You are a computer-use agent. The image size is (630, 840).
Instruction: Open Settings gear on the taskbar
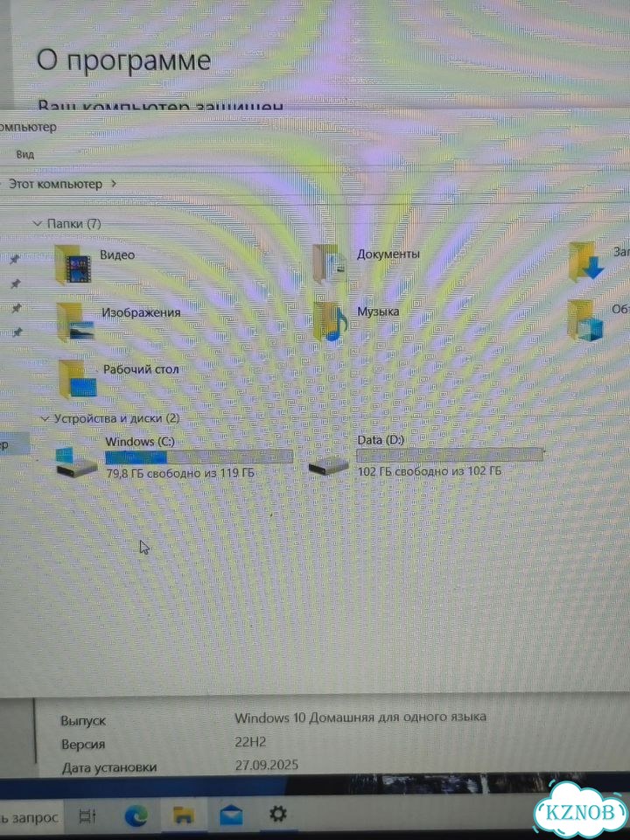coord(277,815)
